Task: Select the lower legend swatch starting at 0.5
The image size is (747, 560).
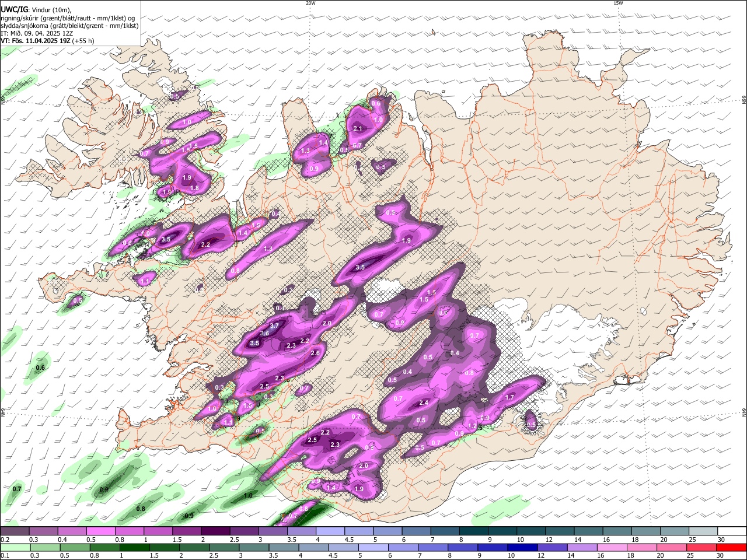Action: click(x=74, y=547)
